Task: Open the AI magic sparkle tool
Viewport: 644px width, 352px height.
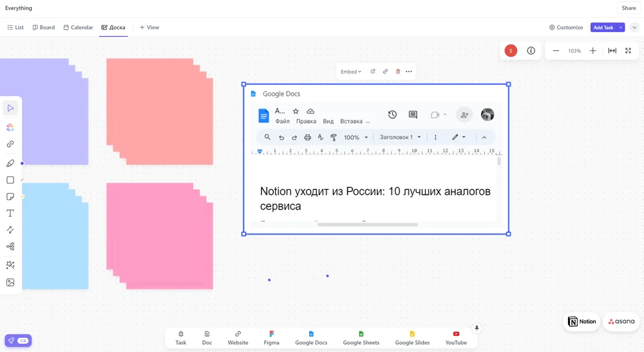Action: 10,265
